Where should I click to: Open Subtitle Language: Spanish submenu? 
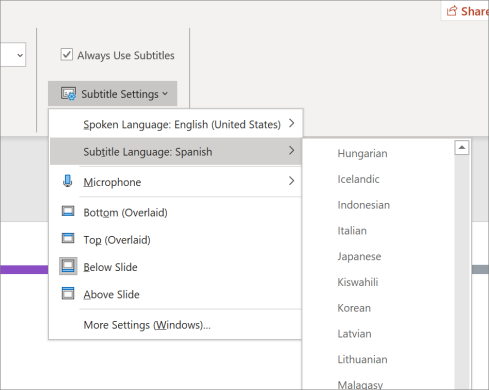176,152
